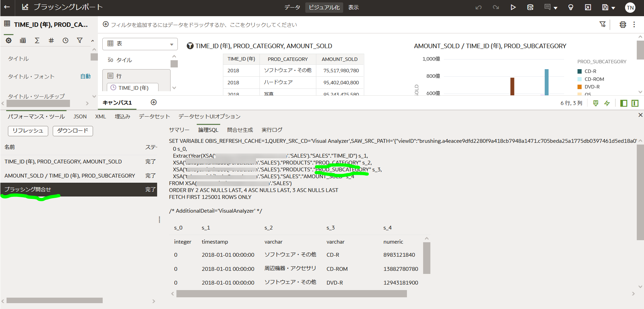The image size is (644, 309).
Task: Open the table grid properties tab
Action: point(23,40)
